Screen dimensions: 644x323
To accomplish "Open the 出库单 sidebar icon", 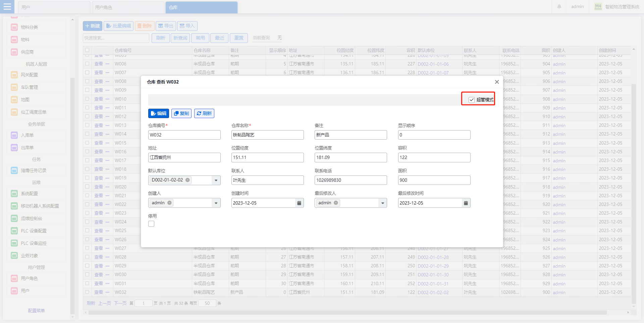I will pos(14,148).
